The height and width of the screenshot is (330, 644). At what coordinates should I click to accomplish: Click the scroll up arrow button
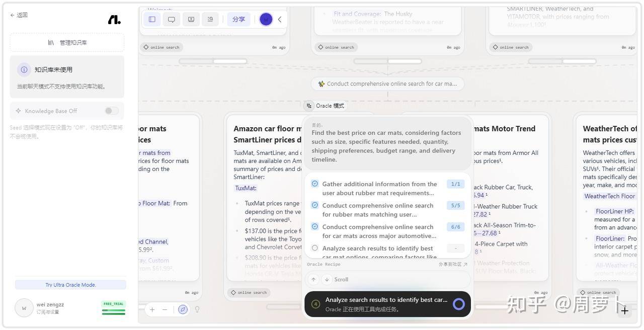(313, 280)
